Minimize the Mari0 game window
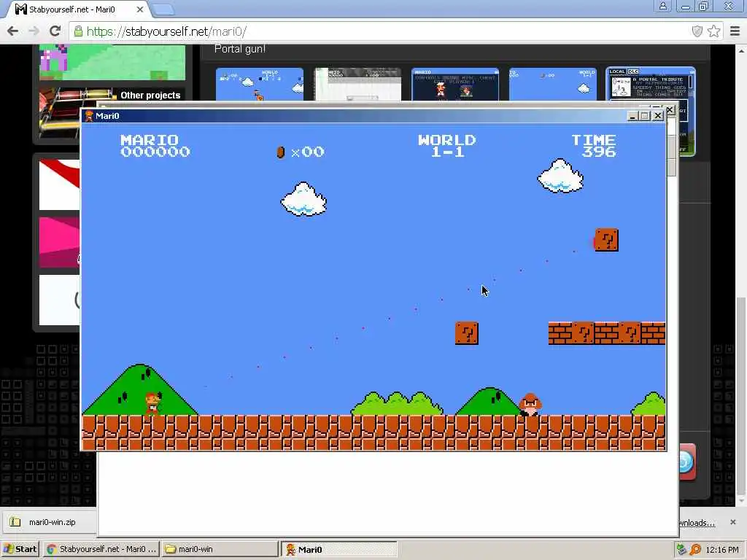This screenshot has height=560, width=747. tap(632, 116)
